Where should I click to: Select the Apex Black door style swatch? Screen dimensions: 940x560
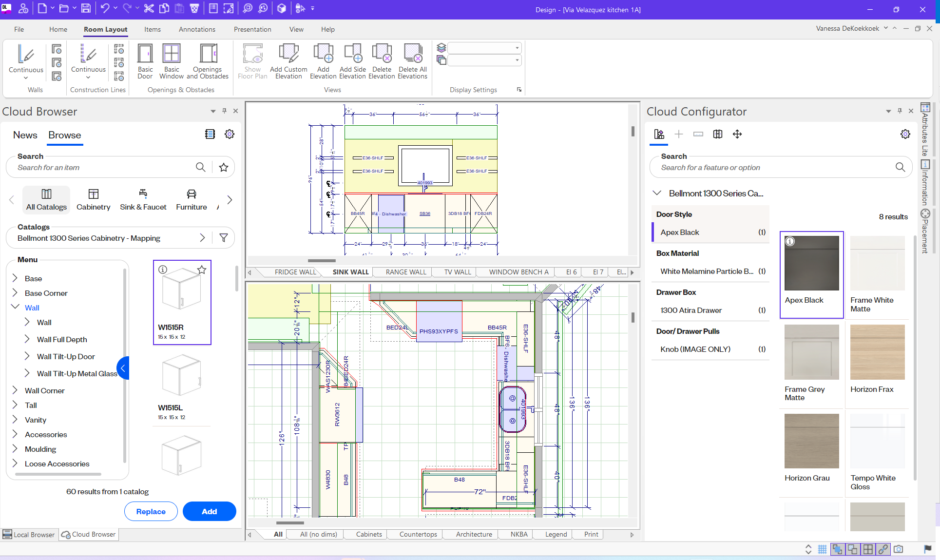(811, 263)
